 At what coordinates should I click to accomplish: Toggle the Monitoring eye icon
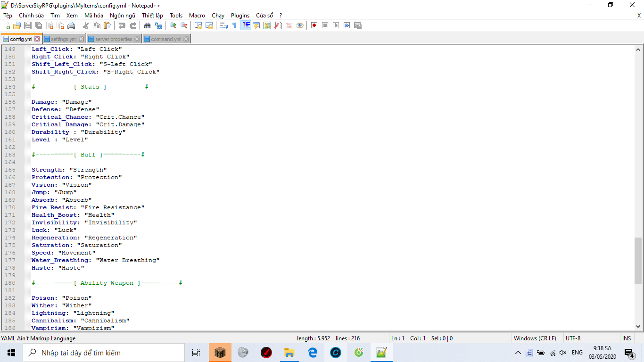300,25
